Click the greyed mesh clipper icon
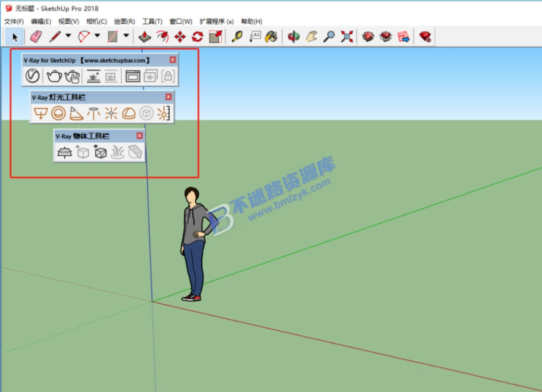542x392 pixels. tap(135, 152)
